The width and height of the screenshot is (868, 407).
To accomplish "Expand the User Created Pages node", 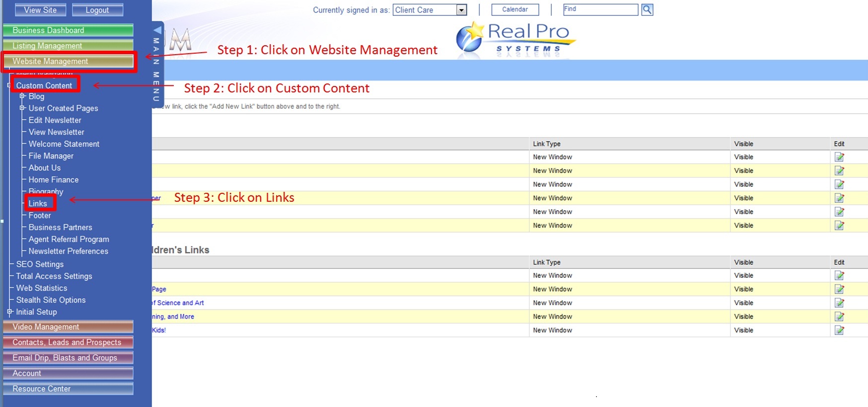I will tap(22, 108).
